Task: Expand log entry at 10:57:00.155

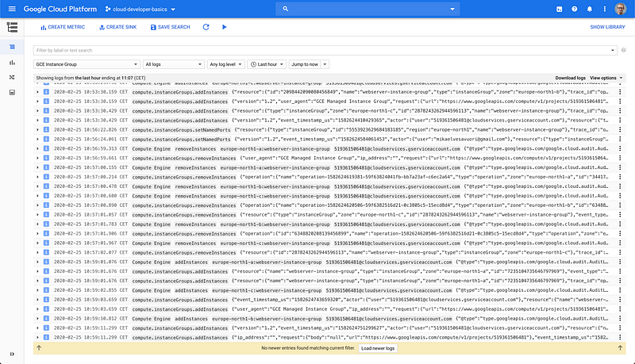Action: coord(37,167)
